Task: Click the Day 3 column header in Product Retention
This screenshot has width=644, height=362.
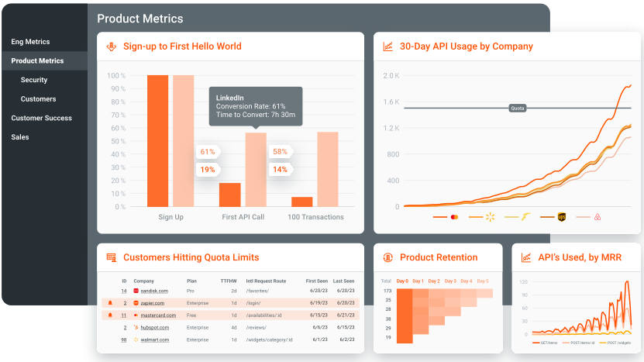Action: click(x=450, y=281)
